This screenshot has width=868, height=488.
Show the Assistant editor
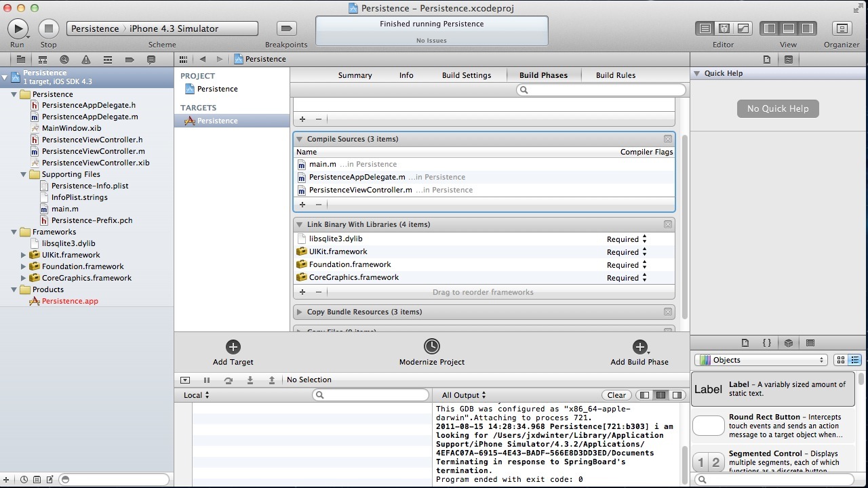[x=724, y=28]
